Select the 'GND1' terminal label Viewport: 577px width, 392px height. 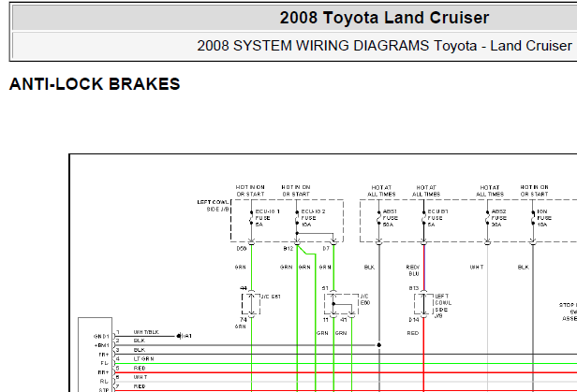point(101,336)
